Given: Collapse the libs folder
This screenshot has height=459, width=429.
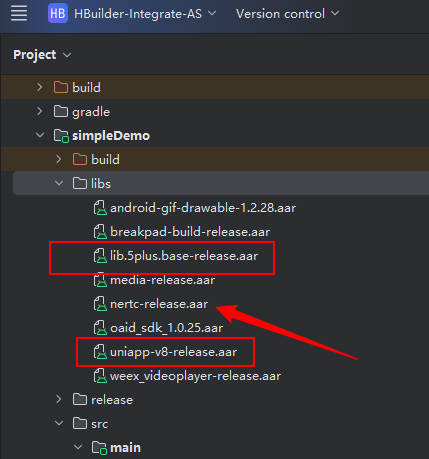Looking at the screenshot, I should (x=59, y=183).
